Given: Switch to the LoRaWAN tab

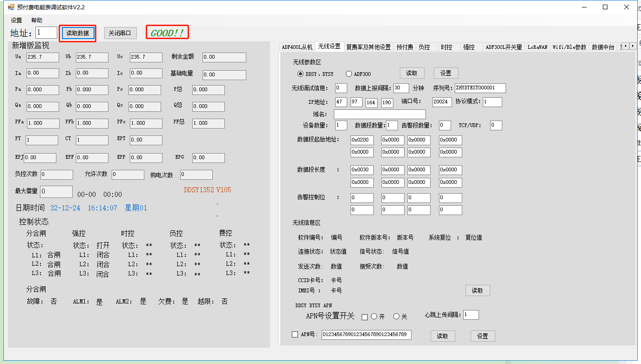Looking at the screenshot, I should pyautogui.click(x=537, y=47).
